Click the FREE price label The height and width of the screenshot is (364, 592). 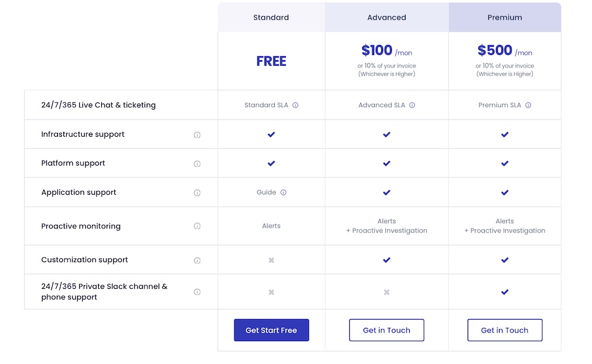click(x=271, y=61)
